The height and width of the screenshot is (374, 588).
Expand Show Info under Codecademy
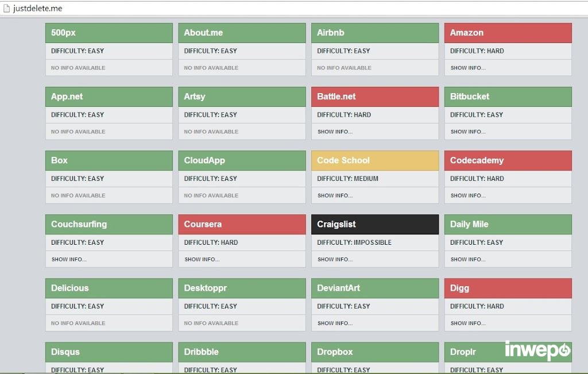[468, 195]
